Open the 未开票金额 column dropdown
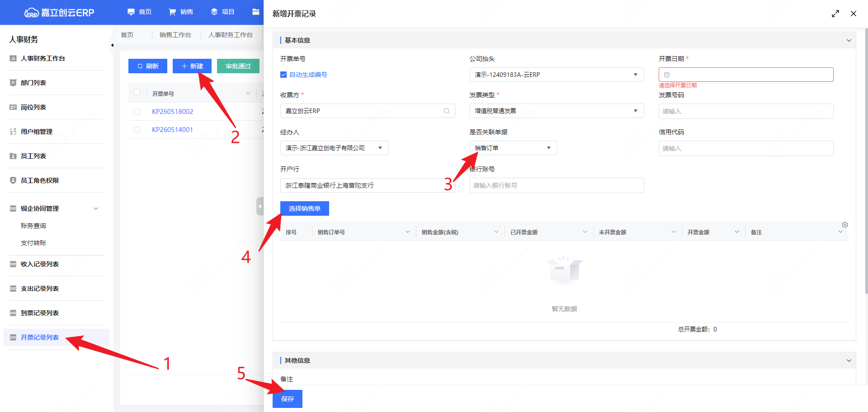This screenshot has height=412, width=868. click(674, 232)
